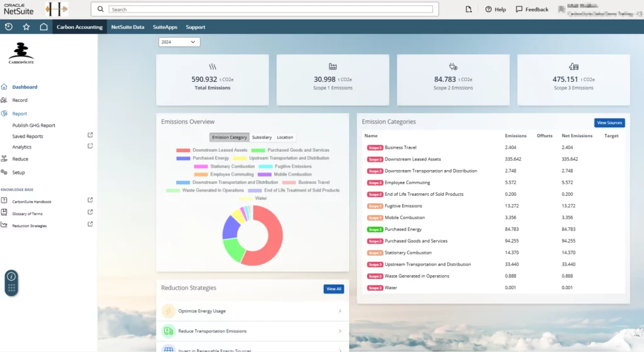The height and width of the screenshot is (352, 644).
Task: Click Reduce Transportation Emissions truck icon
Action: [169, 331]
